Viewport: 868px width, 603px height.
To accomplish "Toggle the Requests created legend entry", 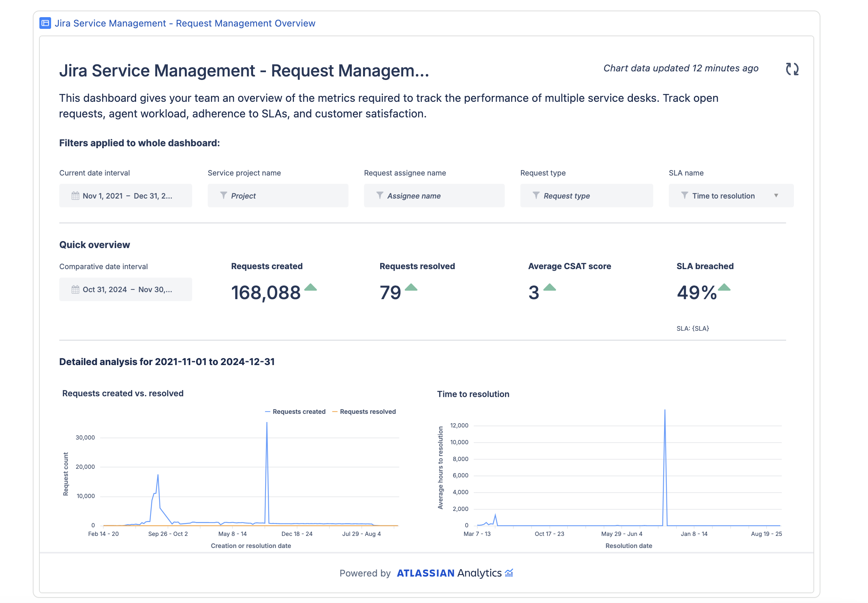I will tap(295, 411).
